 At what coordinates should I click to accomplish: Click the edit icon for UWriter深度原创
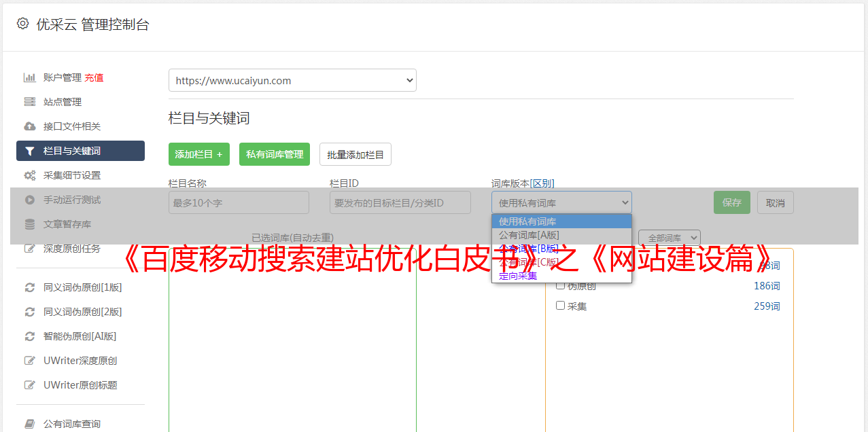click(29, 361)
